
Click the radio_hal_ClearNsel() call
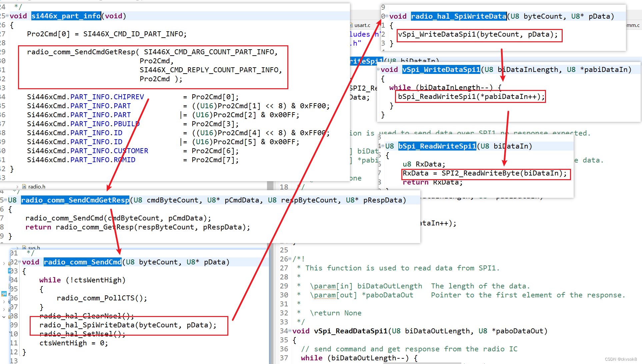[87, 316]
